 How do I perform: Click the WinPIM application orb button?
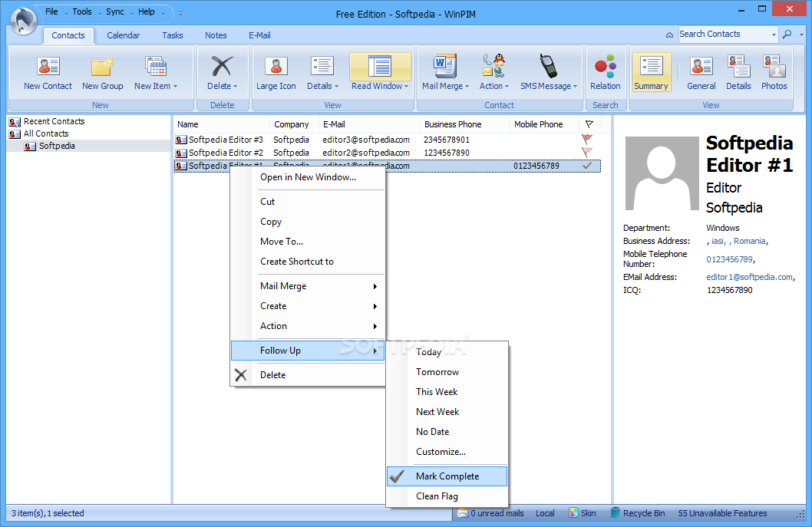click(x=23, y=20)
